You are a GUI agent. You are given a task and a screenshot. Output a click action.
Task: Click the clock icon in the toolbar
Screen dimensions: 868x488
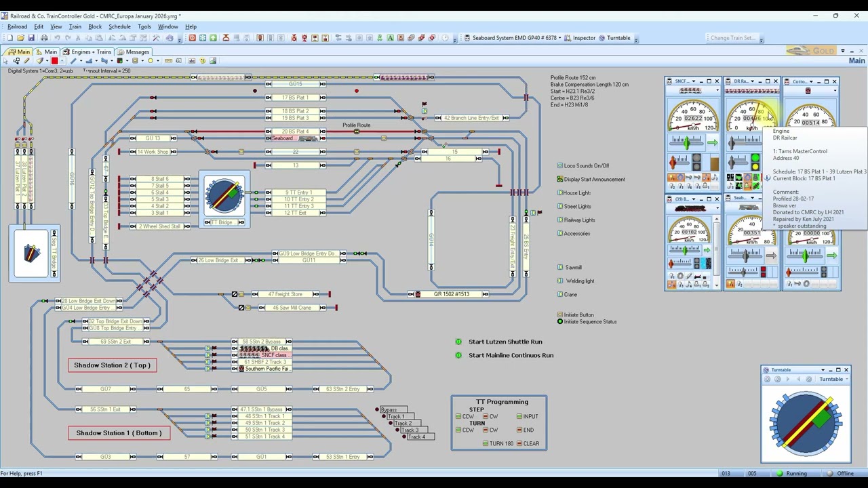click(445, 38)
